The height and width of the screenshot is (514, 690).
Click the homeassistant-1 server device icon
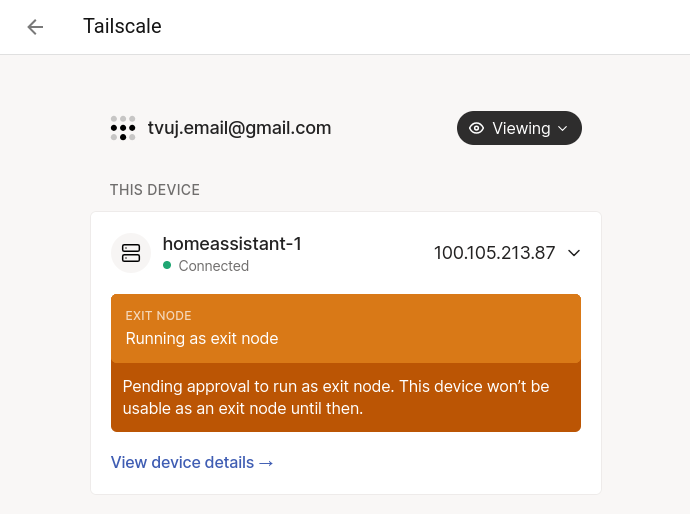131,253
